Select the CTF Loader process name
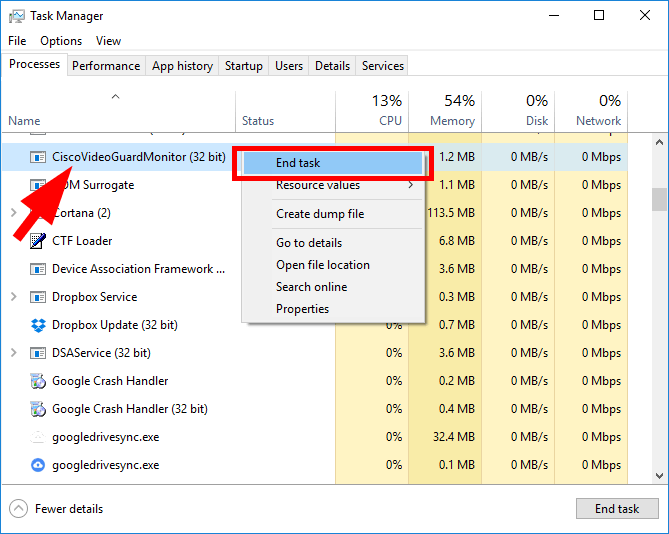Image resolution: width=669 pixels, height=534 pixels. pyautogui.click(x=82, y=241)
